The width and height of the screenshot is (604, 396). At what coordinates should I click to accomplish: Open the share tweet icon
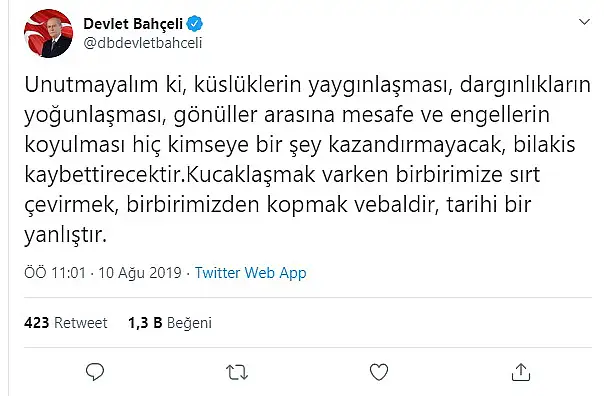tap(521, 372)
